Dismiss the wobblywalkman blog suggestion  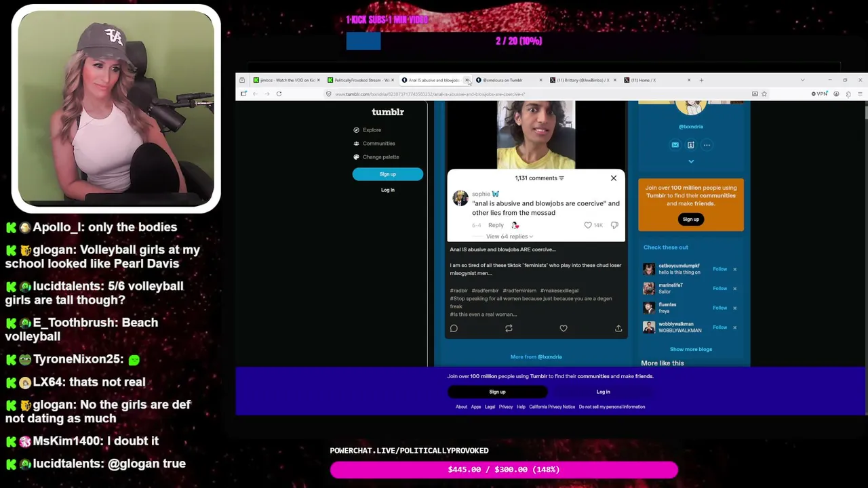734,327
